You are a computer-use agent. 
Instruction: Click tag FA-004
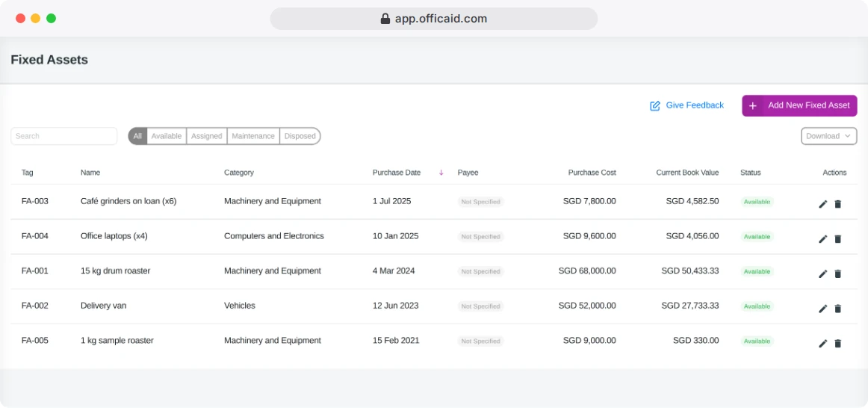coord(35,236)
